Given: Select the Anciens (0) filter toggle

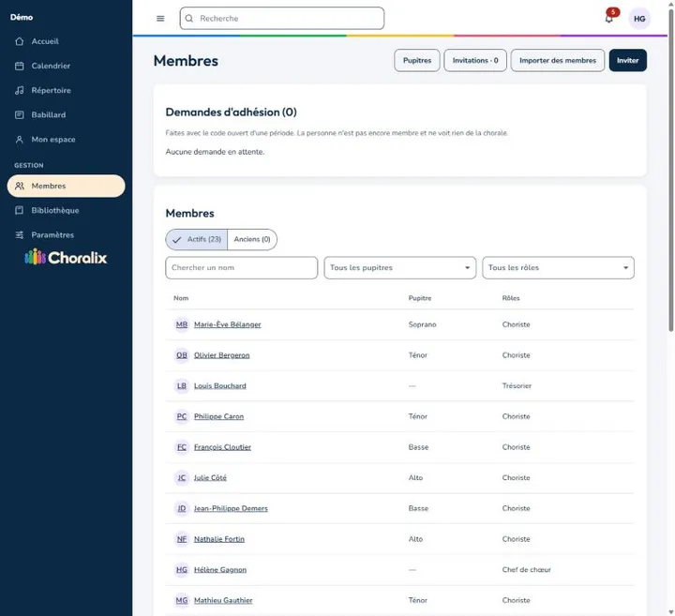Looking at the screenshot, I should [252, 239].
